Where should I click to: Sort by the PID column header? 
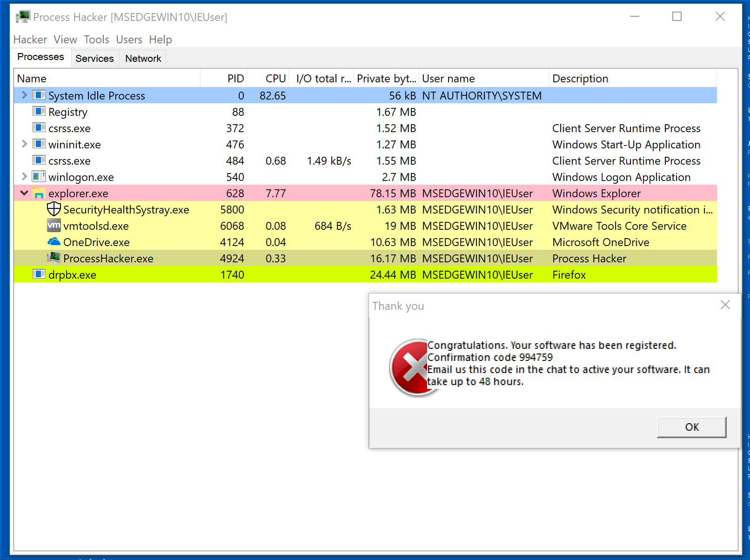(224, 79)
